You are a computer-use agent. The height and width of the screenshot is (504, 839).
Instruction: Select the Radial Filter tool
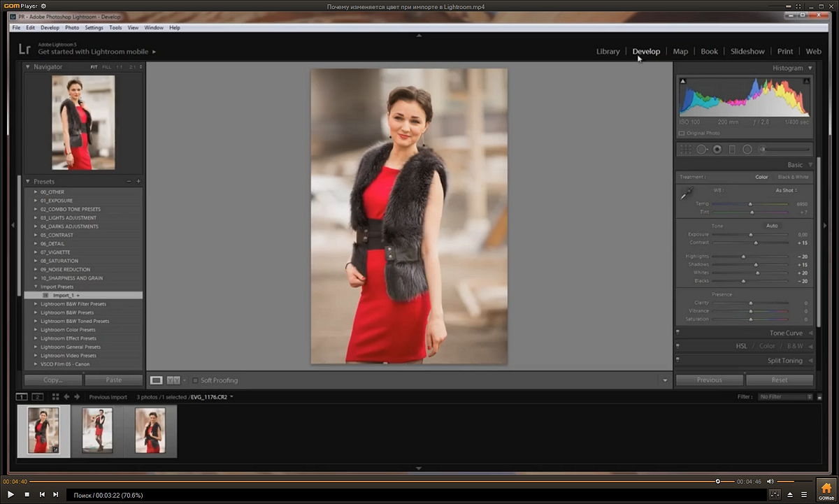coord(747,149)
